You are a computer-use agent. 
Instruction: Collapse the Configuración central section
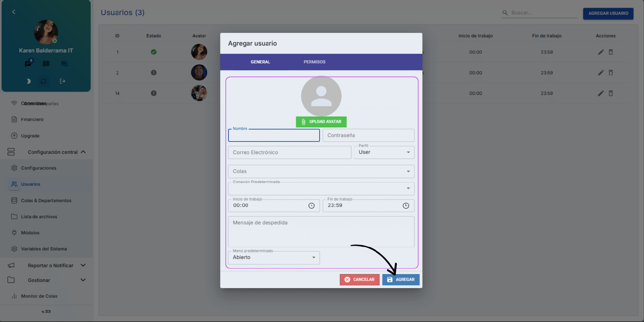[83, 152]
